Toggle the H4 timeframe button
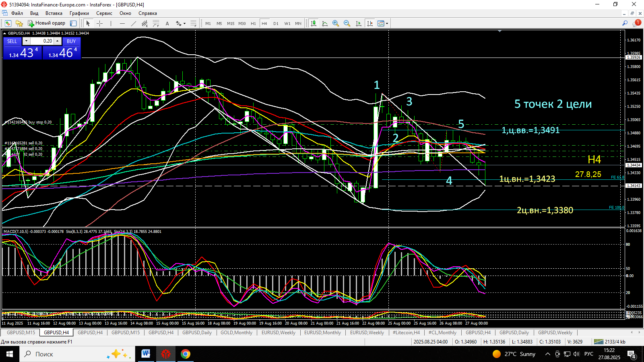 264,23
